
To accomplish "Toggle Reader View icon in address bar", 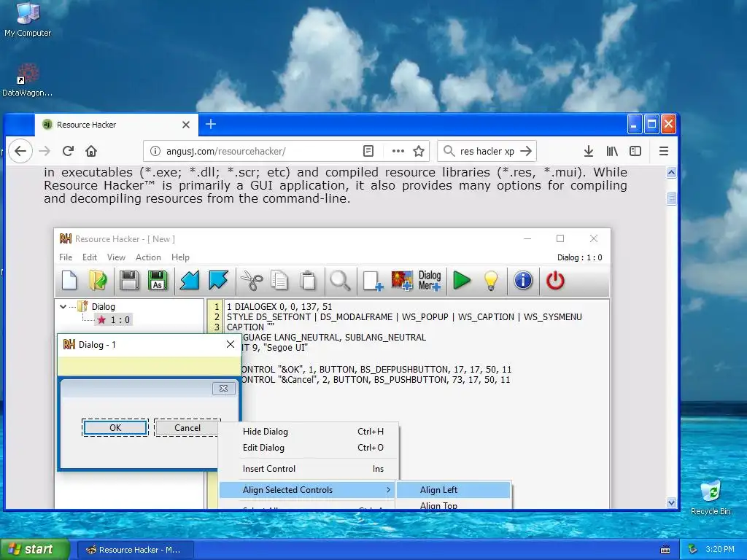I will pos(368,151).
